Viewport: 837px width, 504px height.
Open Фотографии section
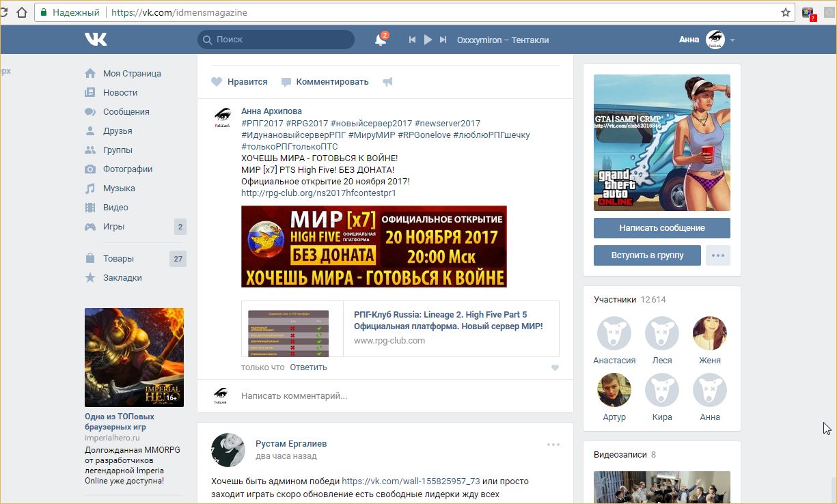pos(128,169)
